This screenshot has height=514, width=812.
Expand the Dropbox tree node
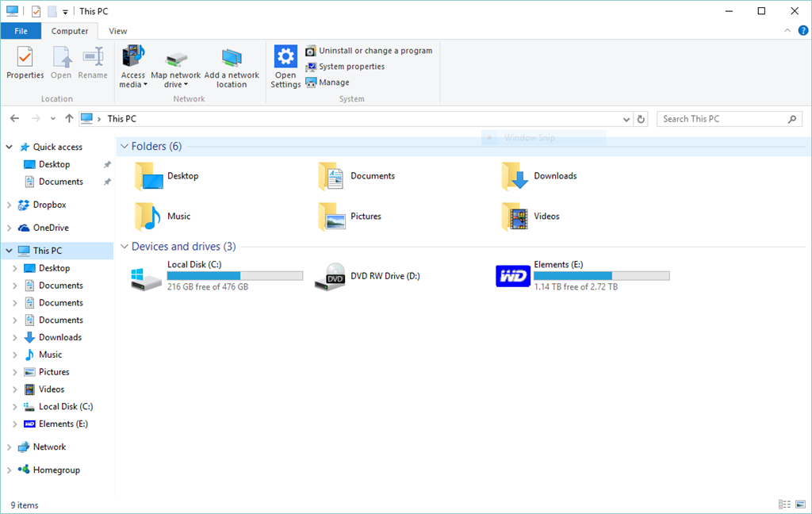tap(9, 205)
